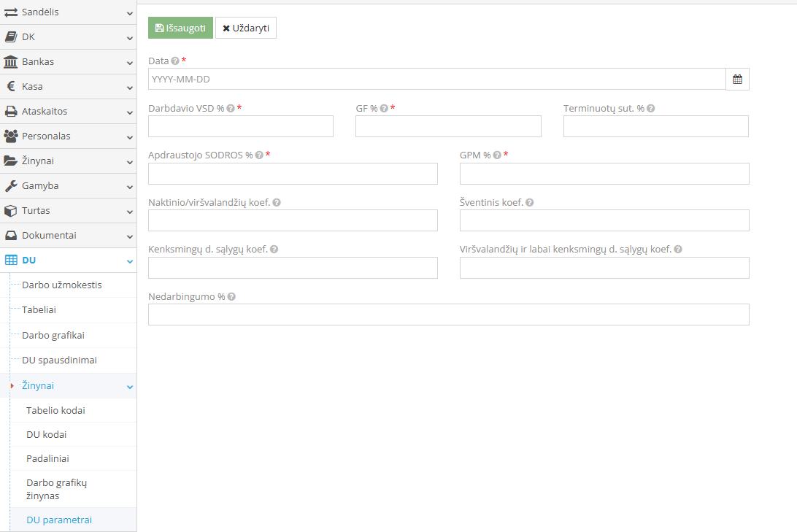The width and height of the screenshot is (797, 532).
Task: Click help icon beside Nedarbingumo %
Action: [231, 297]
